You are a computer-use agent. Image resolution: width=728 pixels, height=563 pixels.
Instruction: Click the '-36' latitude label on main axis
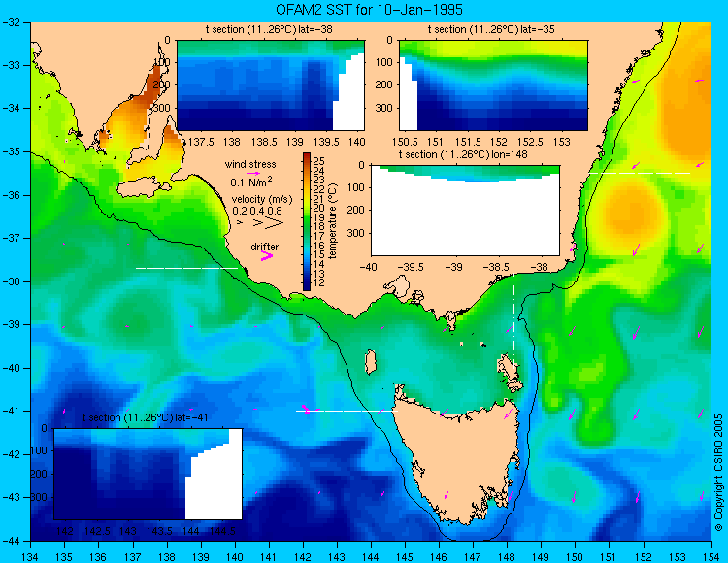pos(11,195)
